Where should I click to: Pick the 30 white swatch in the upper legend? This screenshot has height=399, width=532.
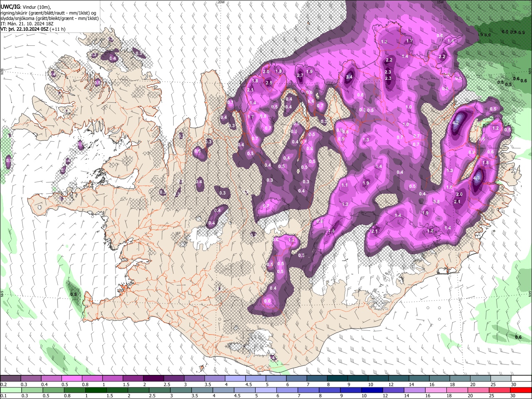coord(522,379)
